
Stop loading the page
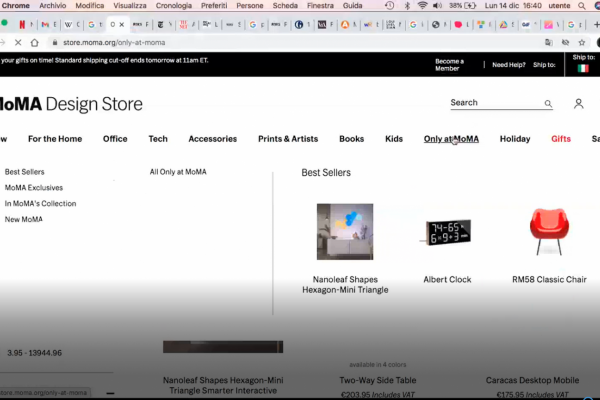coord(18,42)
